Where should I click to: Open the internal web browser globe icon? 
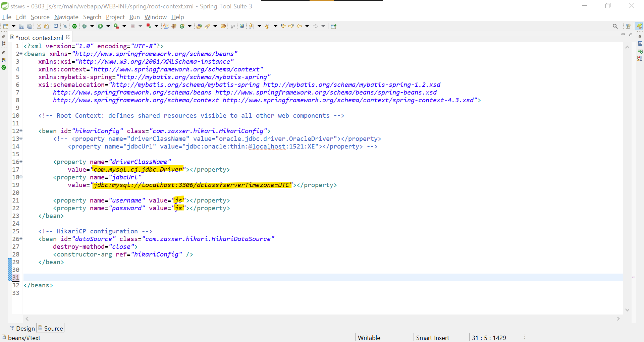tap(242, 26)
